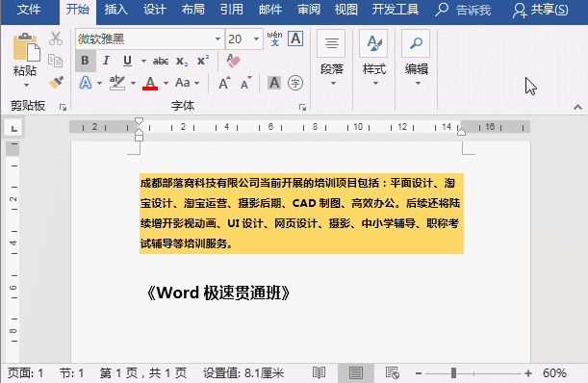Switch to the Mailings (邮件) tab
This screenshot has width=588, height=383.
click(x=270, y=10)
